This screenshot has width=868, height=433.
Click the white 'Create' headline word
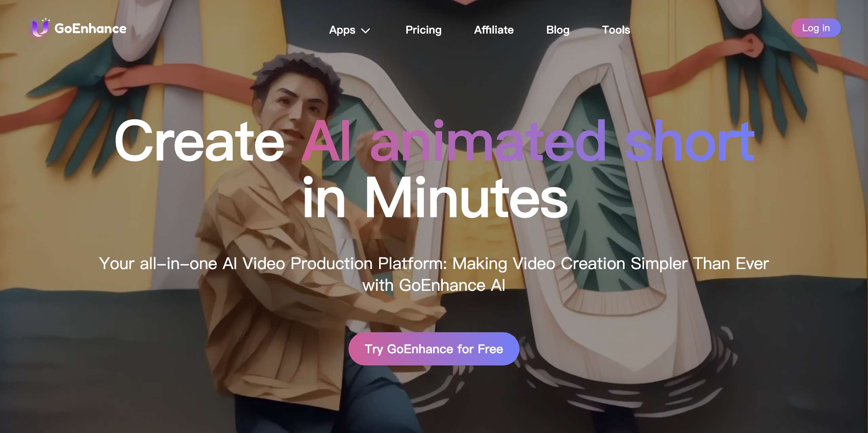pyautogui.click(x=199, y=142)
